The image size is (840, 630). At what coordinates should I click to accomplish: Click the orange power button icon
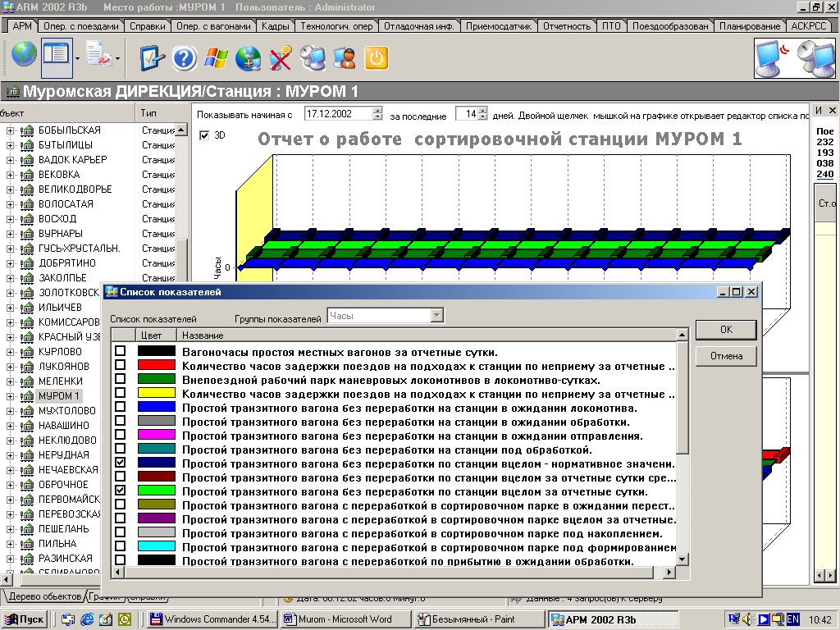click(376, 58)
